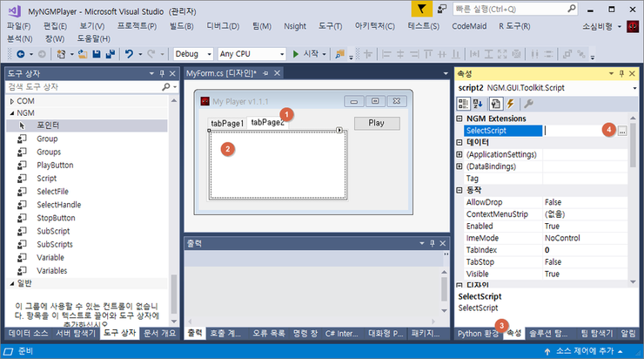The width and height of the screenshot is (644, 359).
Task: Click the Save All toolbar icon
Action: (110, 54)
